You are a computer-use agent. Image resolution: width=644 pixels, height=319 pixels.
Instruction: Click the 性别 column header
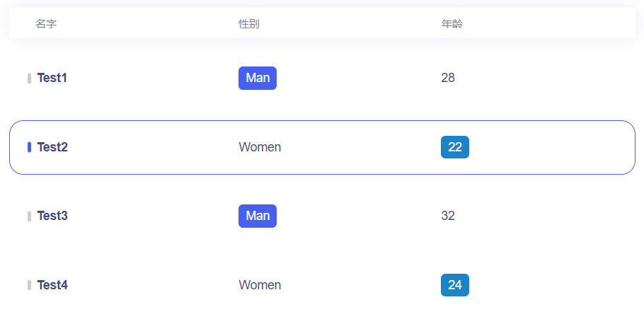(x=249, y=24)
